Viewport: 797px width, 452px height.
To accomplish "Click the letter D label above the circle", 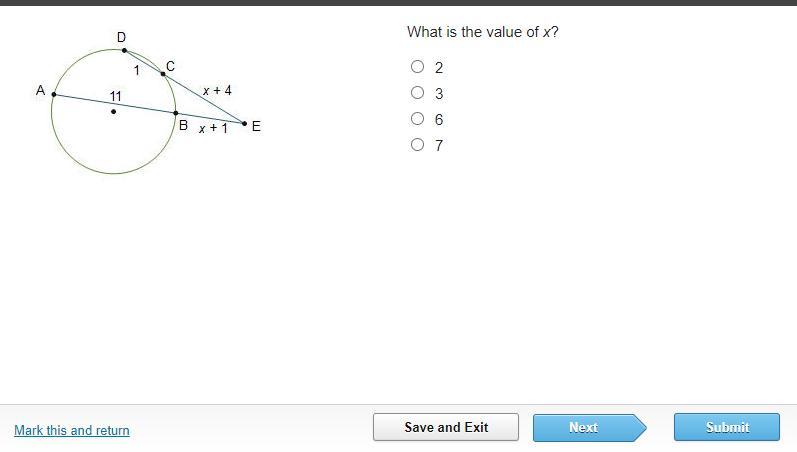I will pyautogui.click(x=121, y=37).
